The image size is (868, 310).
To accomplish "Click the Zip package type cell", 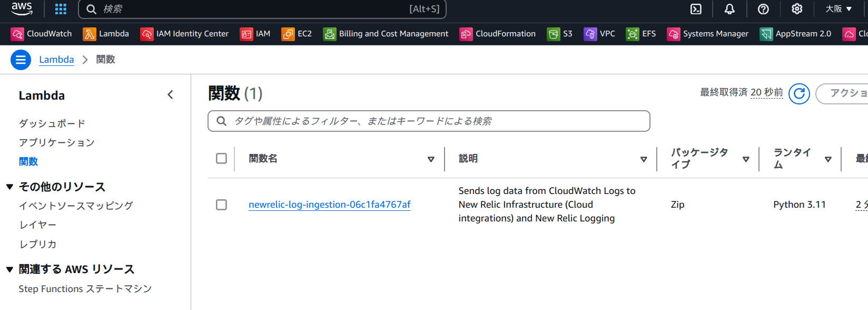I will 678,205.
